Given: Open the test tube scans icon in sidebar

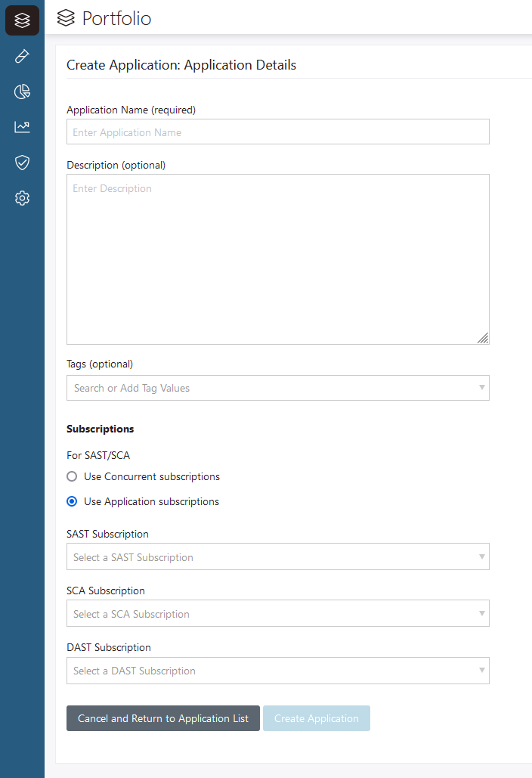Looking at the screenshot, I should (x=23, y=56).
